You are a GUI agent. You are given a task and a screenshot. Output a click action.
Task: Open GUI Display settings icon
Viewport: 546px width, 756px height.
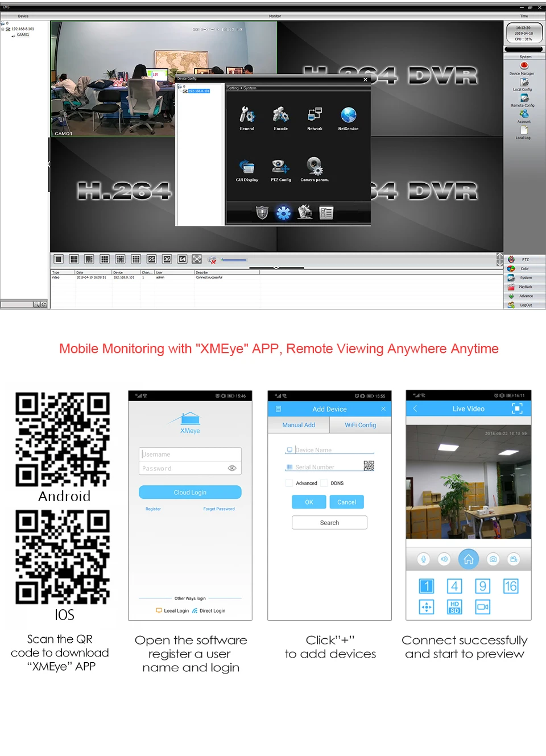pos(247,170)
